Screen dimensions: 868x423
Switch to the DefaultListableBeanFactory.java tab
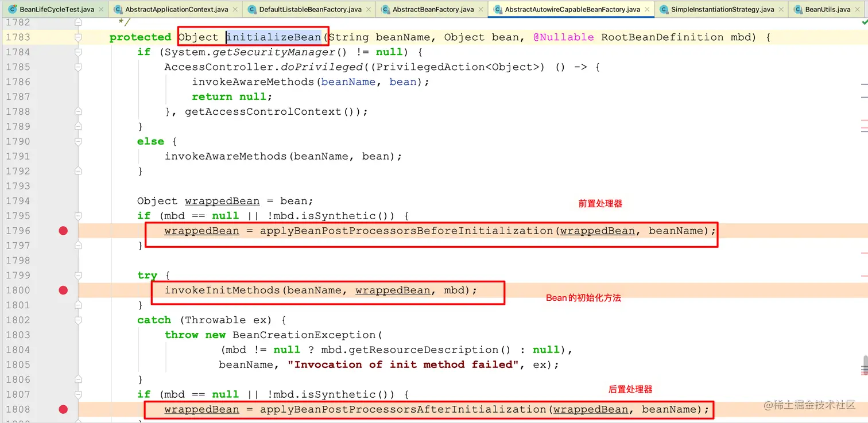coord(310,10)
